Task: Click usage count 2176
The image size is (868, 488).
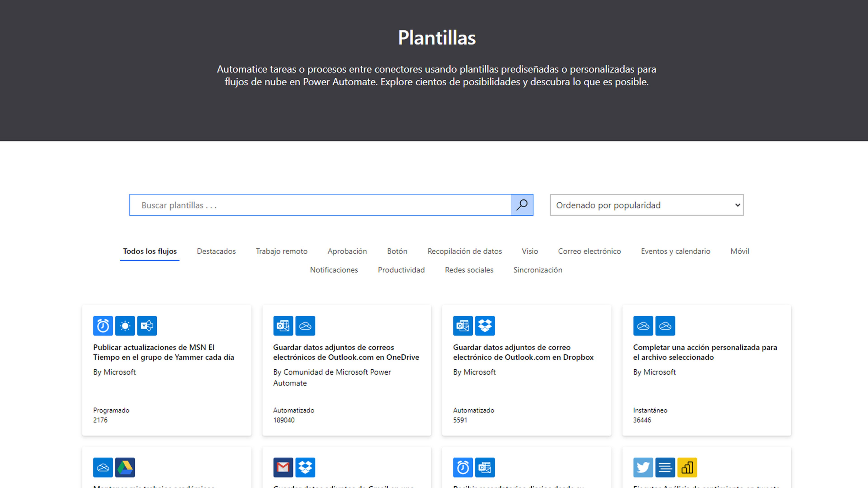Action: [100, 420]
